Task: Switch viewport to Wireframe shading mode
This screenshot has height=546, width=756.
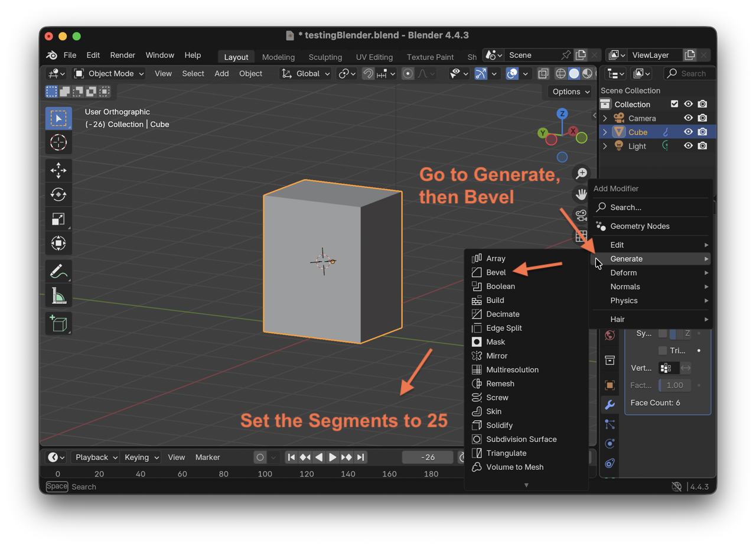Action: point(560,73)
